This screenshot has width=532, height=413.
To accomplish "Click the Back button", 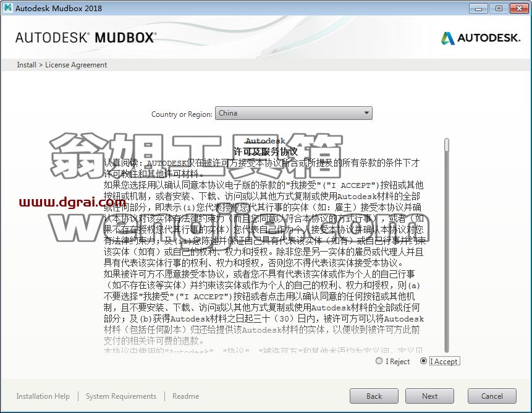I will (374, 396).
